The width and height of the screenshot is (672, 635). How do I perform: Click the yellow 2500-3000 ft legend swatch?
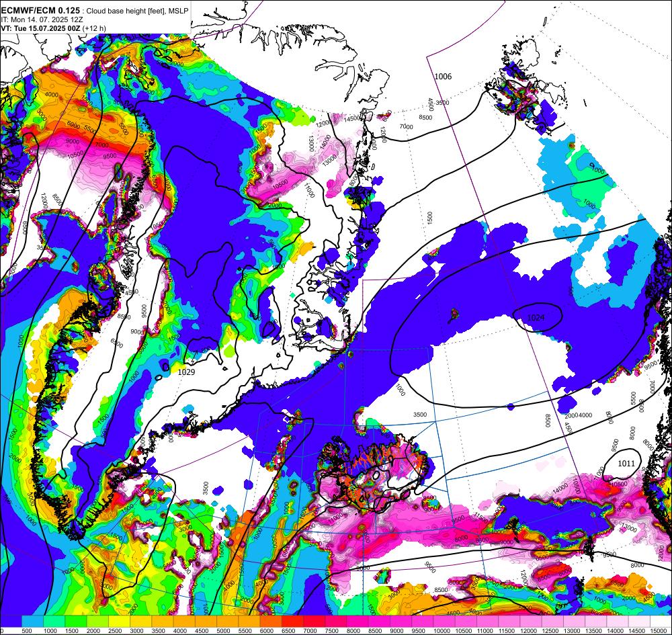pos(120,622)
